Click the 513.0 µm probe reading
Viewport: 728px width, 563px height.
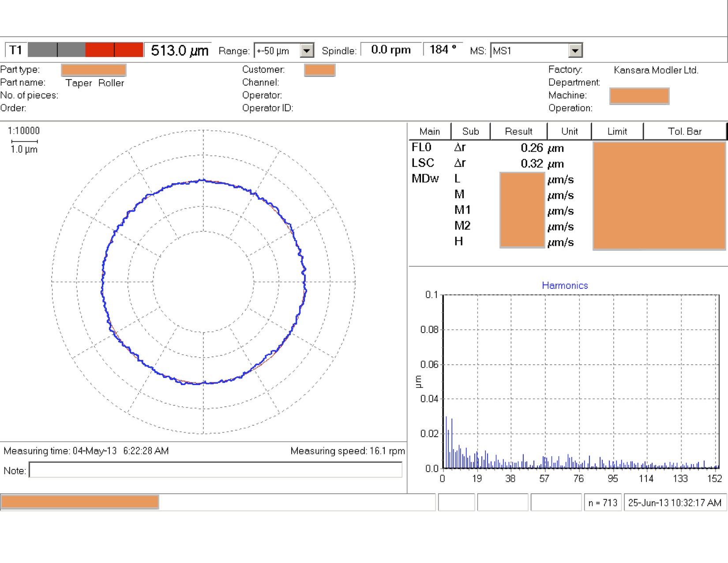pyautogui.click(x=179, y=50)
